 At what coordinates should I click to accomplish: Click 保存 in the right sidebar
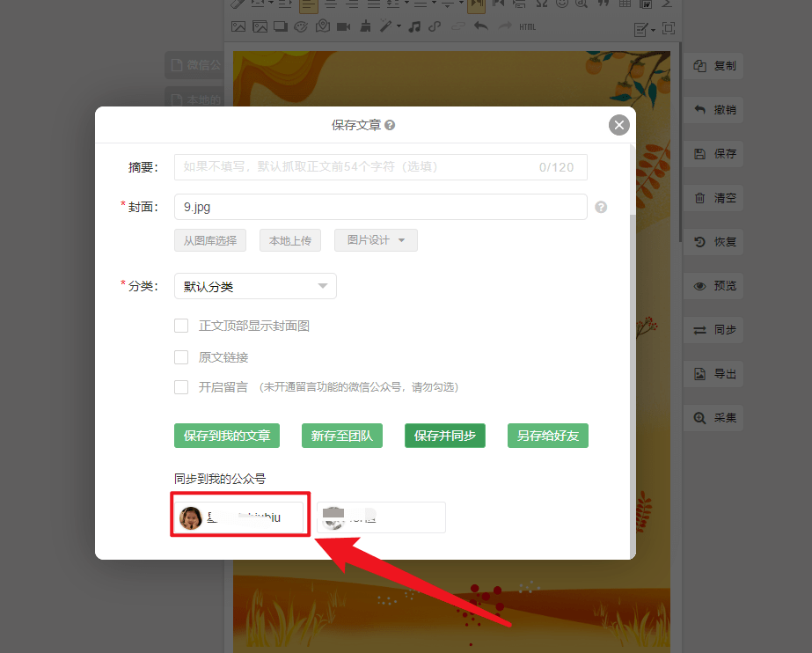[x=713, y=154]
